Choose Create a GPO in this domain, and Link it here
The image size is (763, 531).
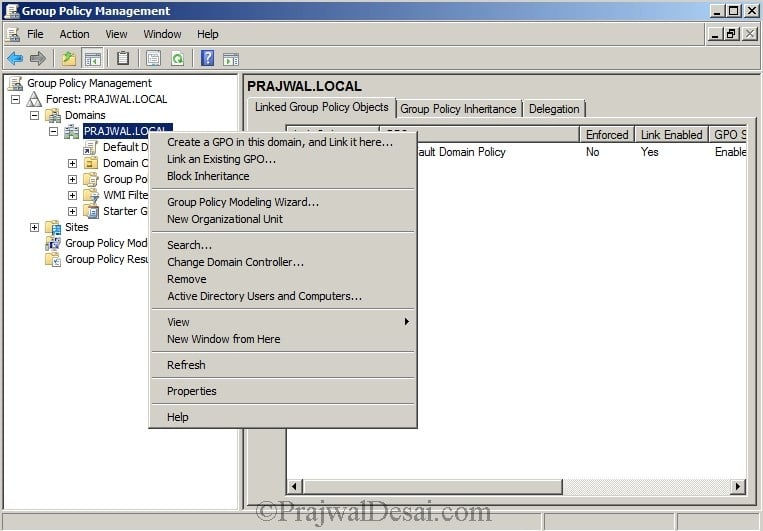(x=283, y=142)
